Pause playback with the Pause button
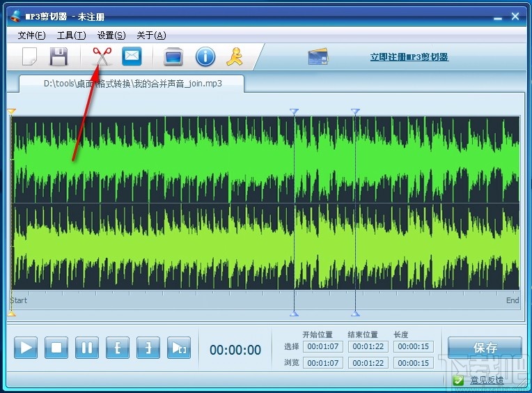 tap(87, 348)
